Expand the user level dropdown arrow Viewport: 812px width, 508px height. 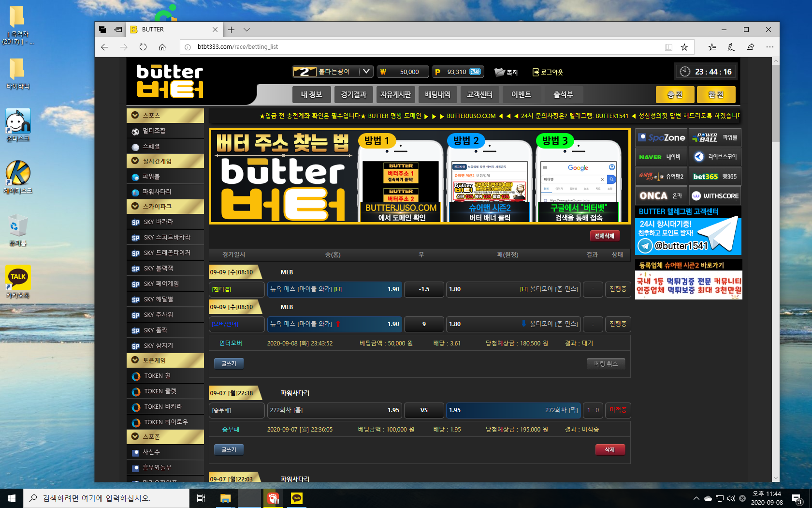coord(366,72)
